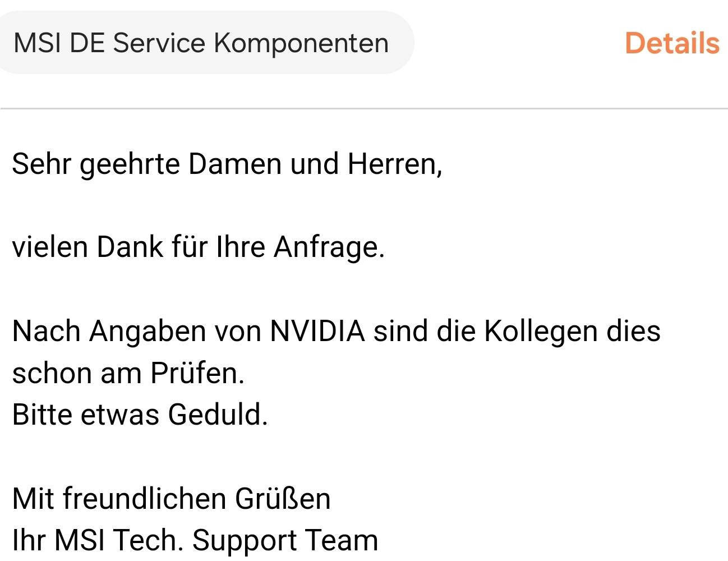The width and height of the screenshot is (728, 561).
Task: Click the word 'Support' in the signature
Action: 245,540
